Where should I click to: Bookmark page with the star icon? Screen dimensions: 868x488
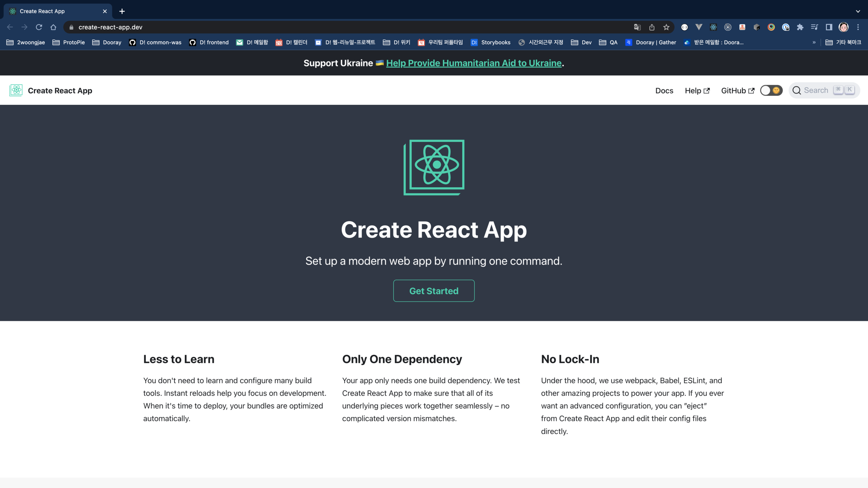point(666,27)
